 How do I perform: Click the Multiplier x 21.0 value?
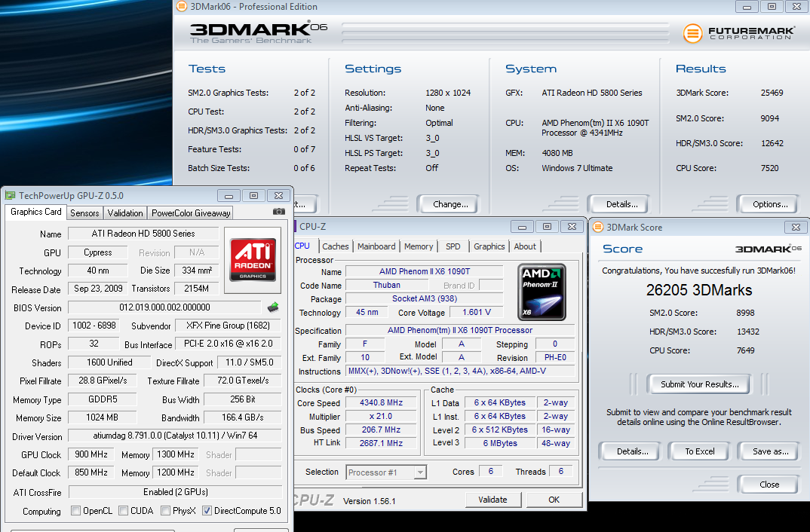(381, 417)
